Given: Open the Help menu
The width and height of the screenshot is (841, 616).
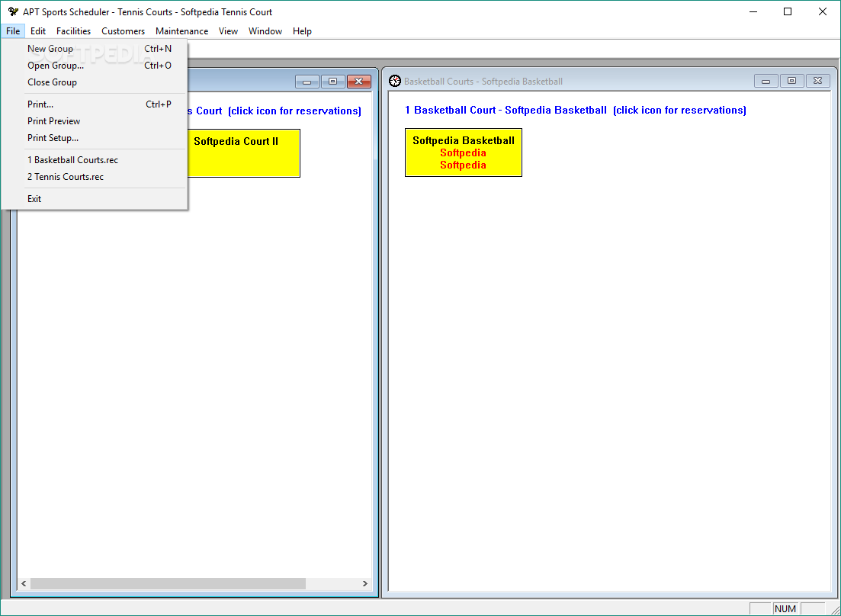Looking at the screenshot, I should click(x=302, y=31).
